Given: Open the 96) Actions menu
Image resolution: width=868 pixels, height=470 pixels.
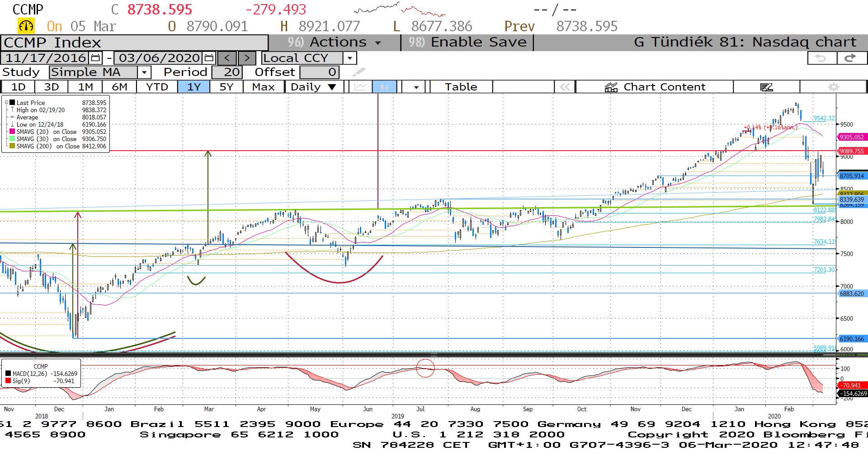Looking at the screenshot, I should (x=335, y=43).
